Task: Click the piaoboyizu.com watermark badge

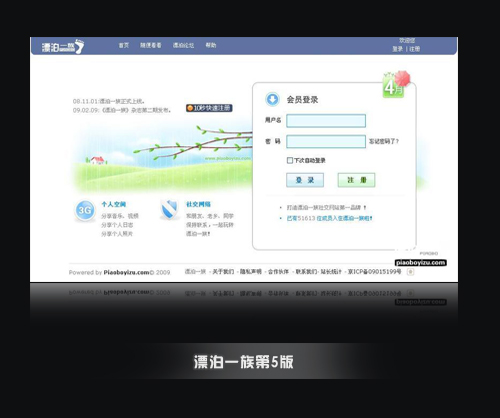Action: point(421,263)
